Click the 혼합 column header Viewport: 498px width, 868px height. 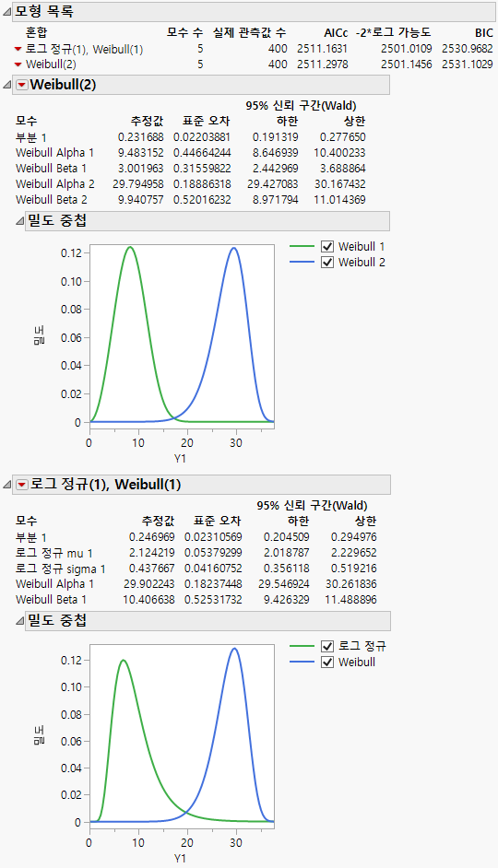tap(37, 32)
